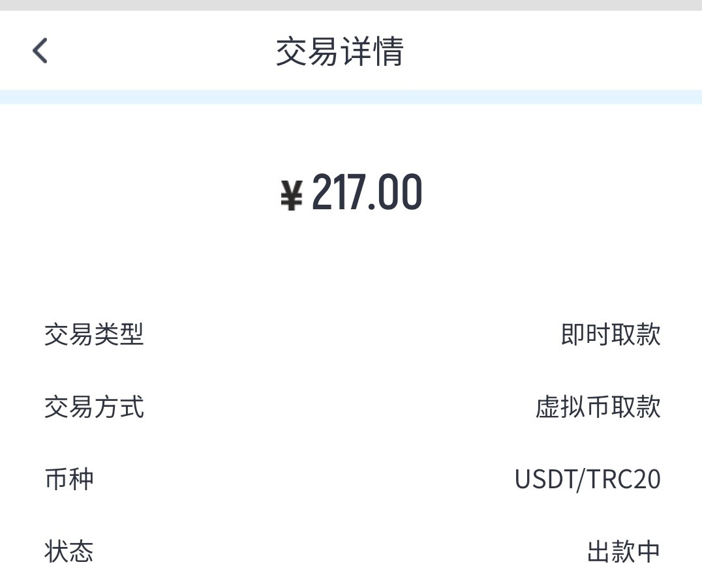
Task: Click the 交易类型 label
Action: tap(94, 334)
